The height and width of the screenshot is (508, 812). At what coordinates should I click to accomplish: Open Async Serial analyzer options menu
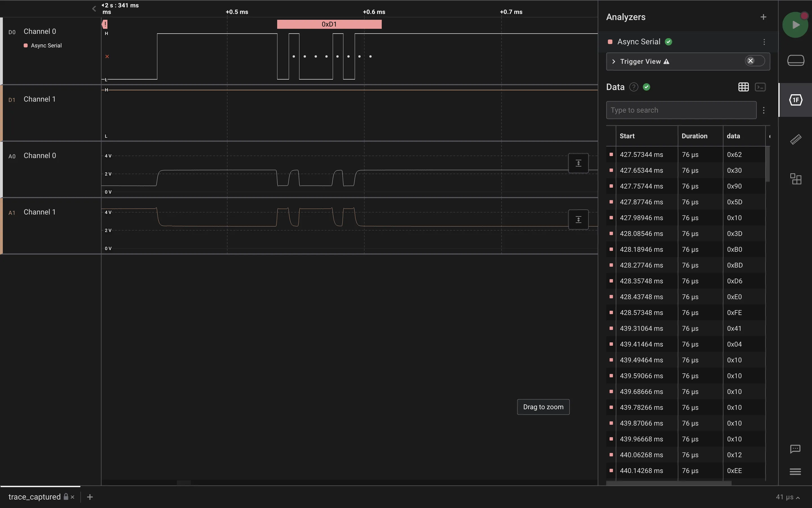[x=764, y=42]
